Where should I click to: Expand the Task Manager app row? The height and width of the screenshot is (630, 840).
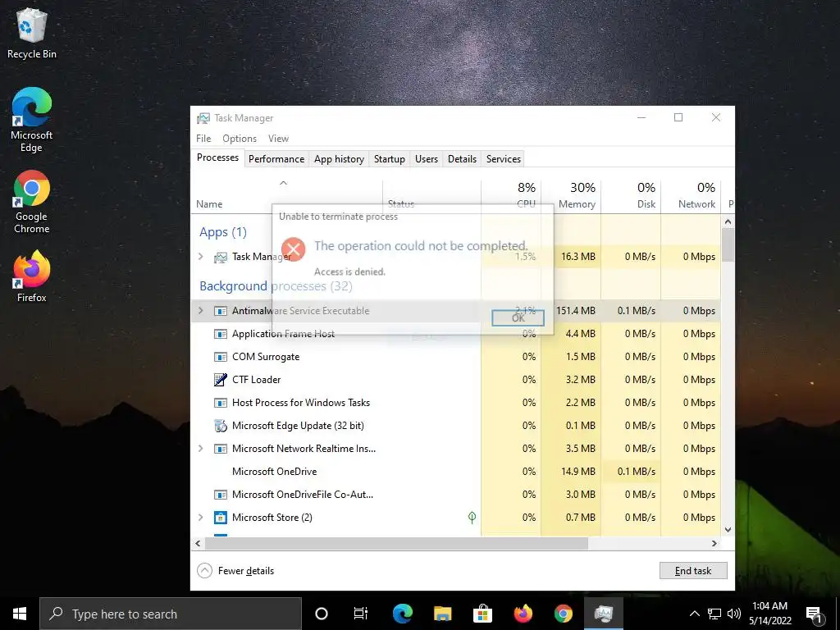[201, 257]
